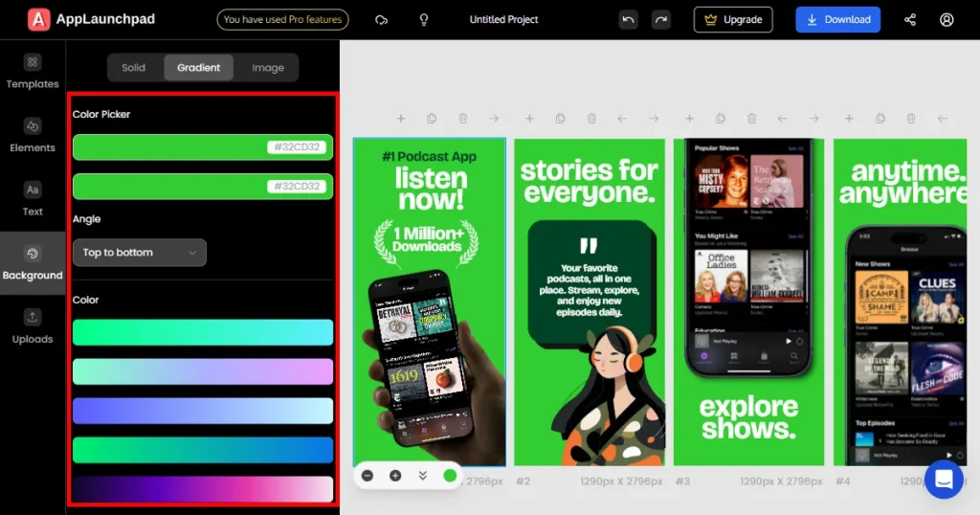
Task: Open the second #32CD32 color picker
Action: 203,187
